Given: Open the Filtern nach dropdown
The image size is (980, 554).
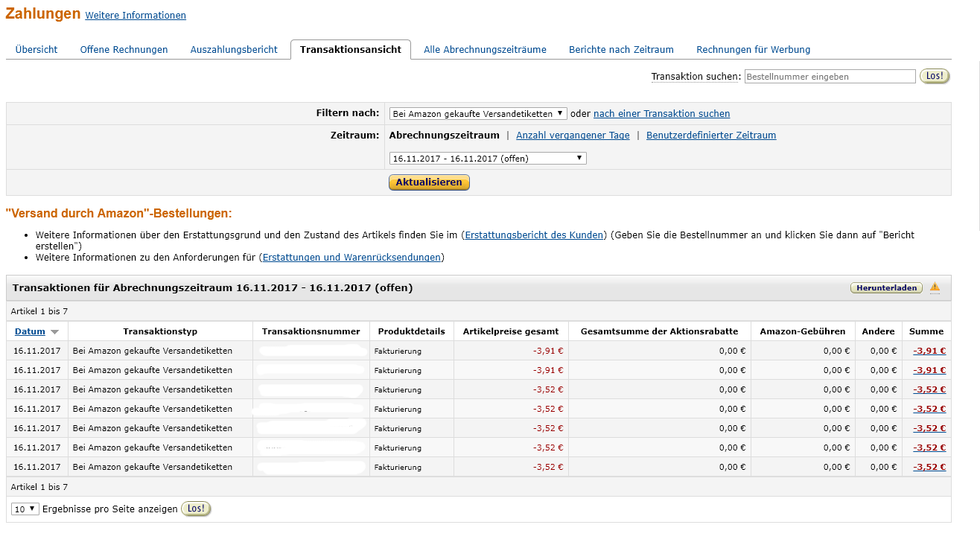Looking at the screenshot, I should point(478,114).
